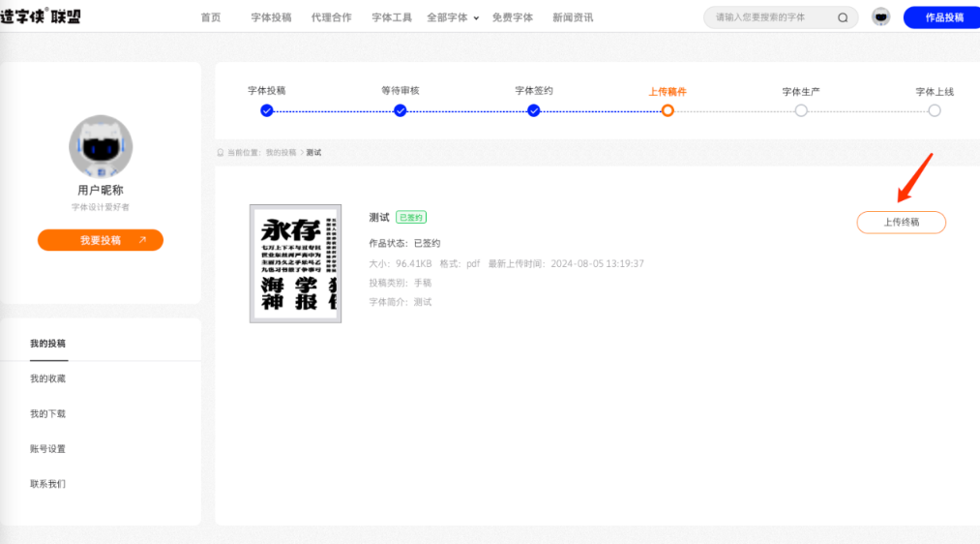Select the 字体生产 step circle
Screen dimensions: 980x544
801,110
